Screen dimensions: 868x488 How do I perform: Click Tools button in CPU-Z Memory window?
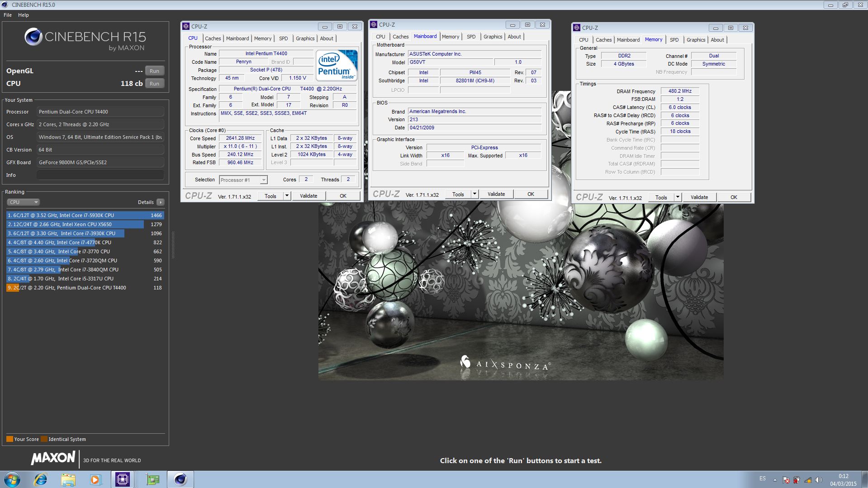(661, 197)
